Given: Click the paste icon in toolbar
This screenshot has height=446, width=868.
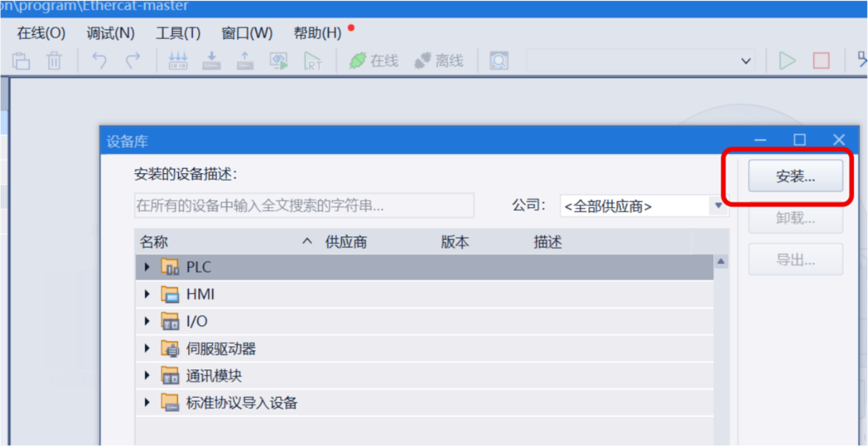Looking at the screenshot, I should pyautogui.click(x=21, y=61).
